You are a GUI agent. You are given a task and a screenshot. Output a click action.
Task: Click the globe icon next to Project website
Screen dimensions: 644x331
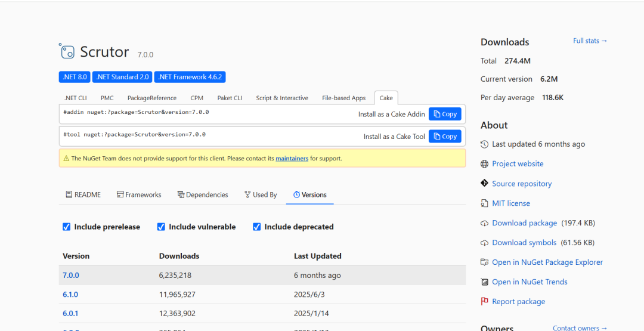click(x=485, y=164)
